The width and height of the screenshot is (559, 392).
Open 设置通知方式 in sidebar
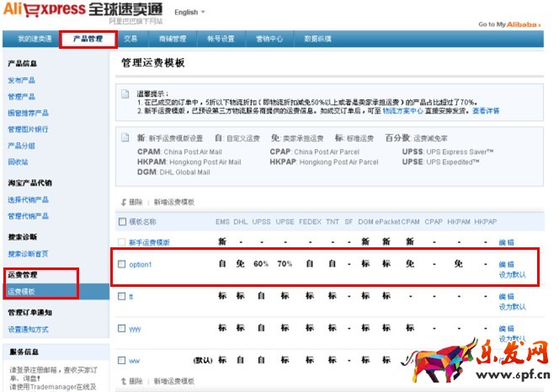(x=28, y=329)
